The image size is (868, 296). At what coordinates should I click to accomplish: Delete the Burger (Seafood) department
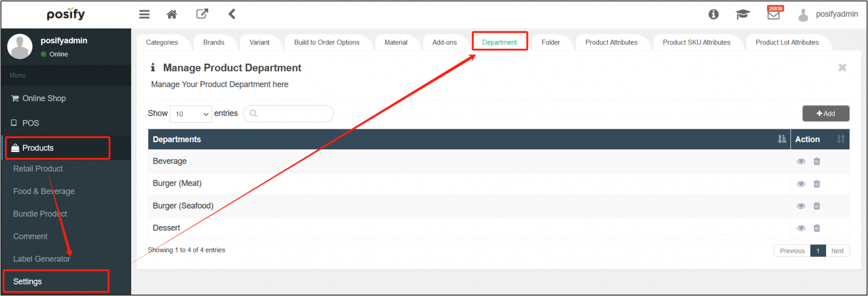816,206
